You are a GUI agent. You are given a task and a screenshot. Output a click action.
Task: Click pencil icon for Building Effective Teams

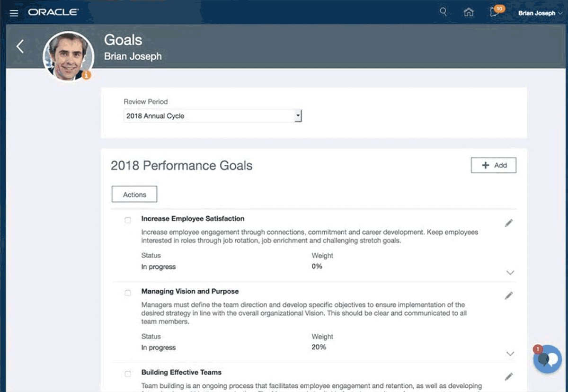(x=509, y=376)
